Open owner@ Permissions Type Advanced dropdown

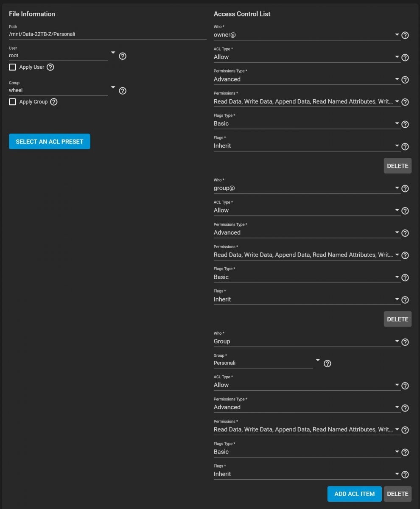307,79
